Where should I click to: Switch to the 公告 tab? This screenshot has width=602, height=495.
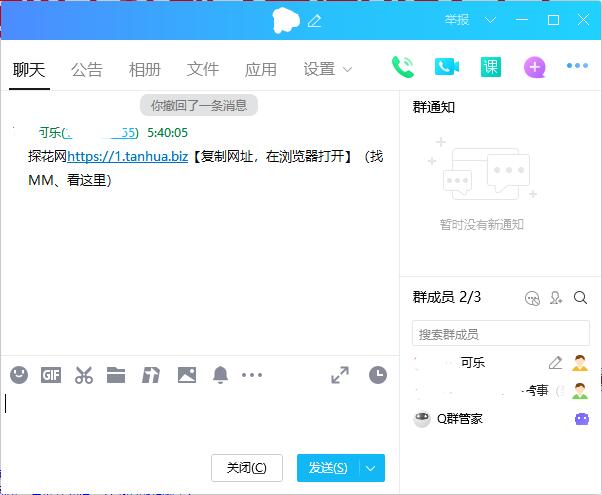tap(87, 70)
